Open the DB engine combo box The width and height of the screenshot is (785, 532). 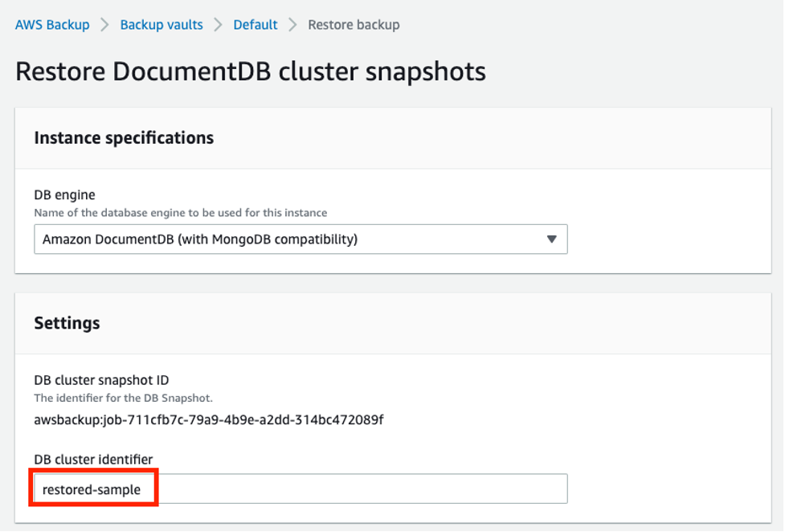point(301,239)
